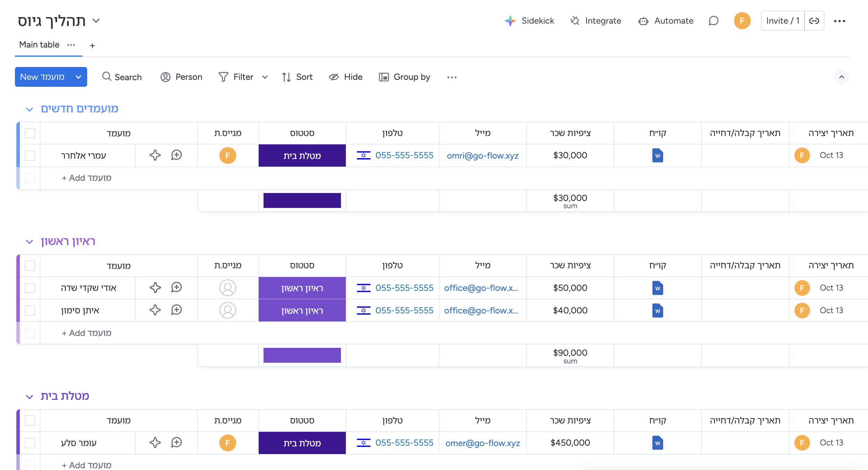Start conversation update for איתן סימון
This screenshot has height=470, width=868.
(176, 310)
